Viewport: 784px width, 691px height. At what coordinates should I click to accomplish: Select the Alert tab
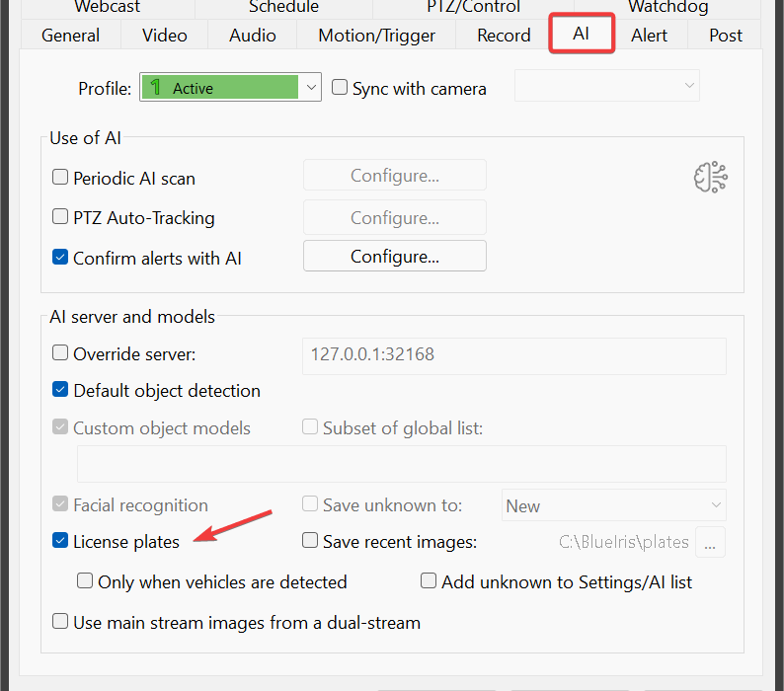pyautogui.click(x=649, y=36)
